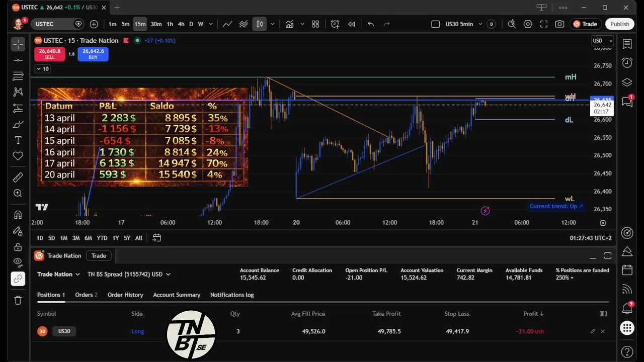Undo the last chart action
Viewport: 644px width, 362px height.
click(x=371, y=24)
